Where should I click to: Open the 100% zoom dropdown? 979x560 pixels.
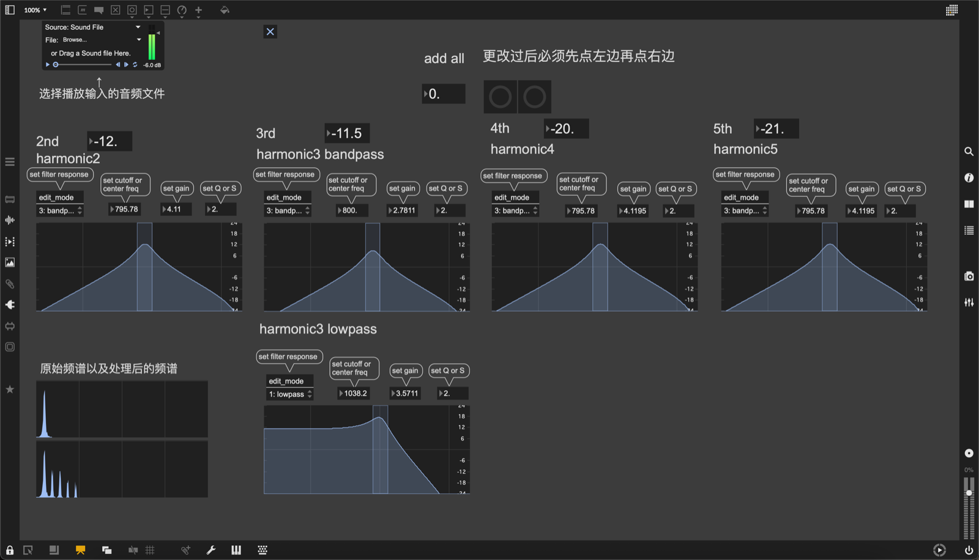(x=35, y=10)
